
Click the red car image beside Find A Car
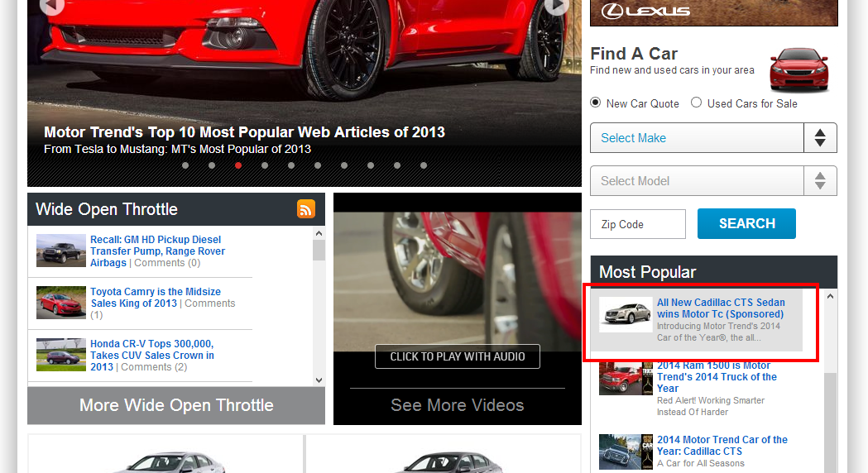click(x=798, y=69)
